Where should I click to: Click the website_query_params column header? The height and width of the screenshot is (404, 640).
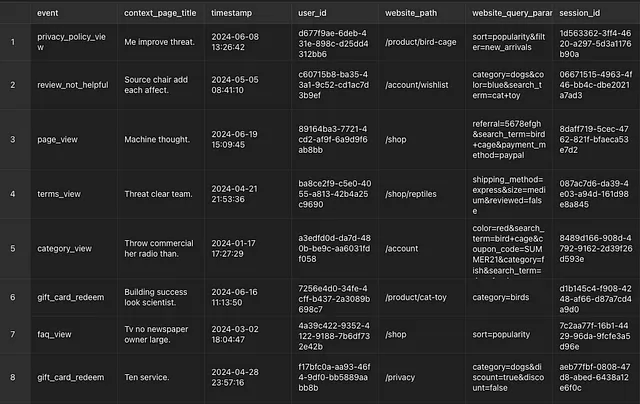509,13
